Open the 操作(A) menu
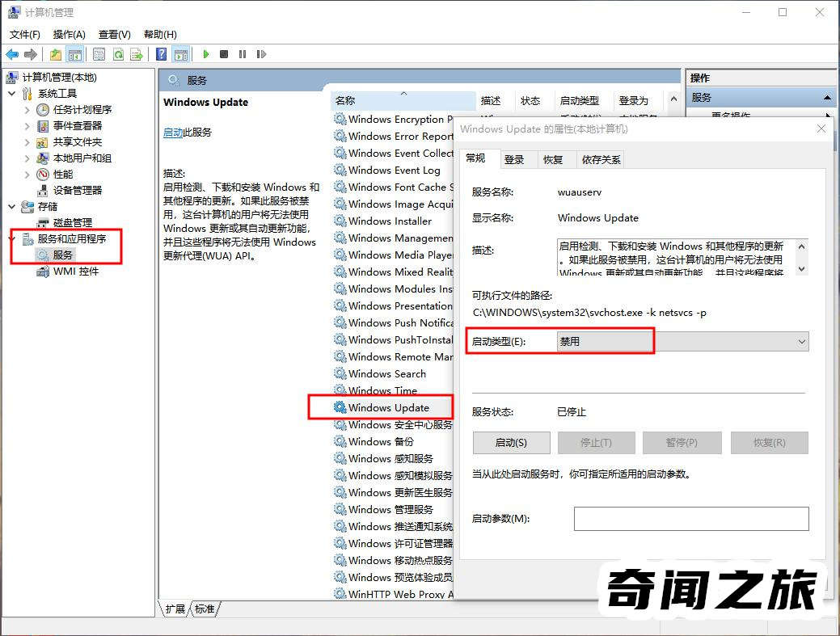Screen dimensions: 840x636 point(69,34)
